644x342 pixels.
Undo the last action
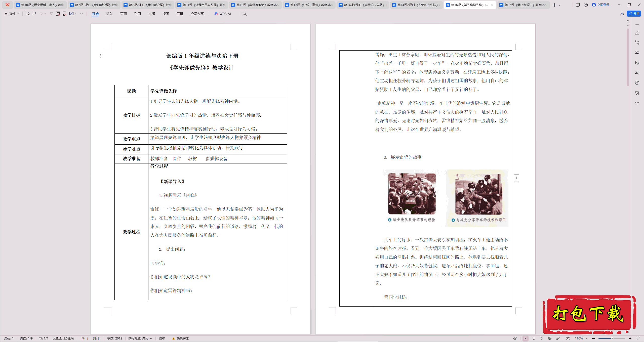click(41, 14)
